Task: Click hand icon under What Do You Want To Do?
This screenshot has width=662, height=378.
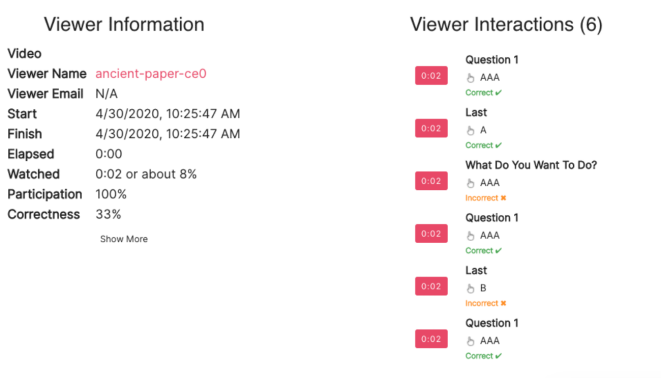Action: (x=470, y=183)
